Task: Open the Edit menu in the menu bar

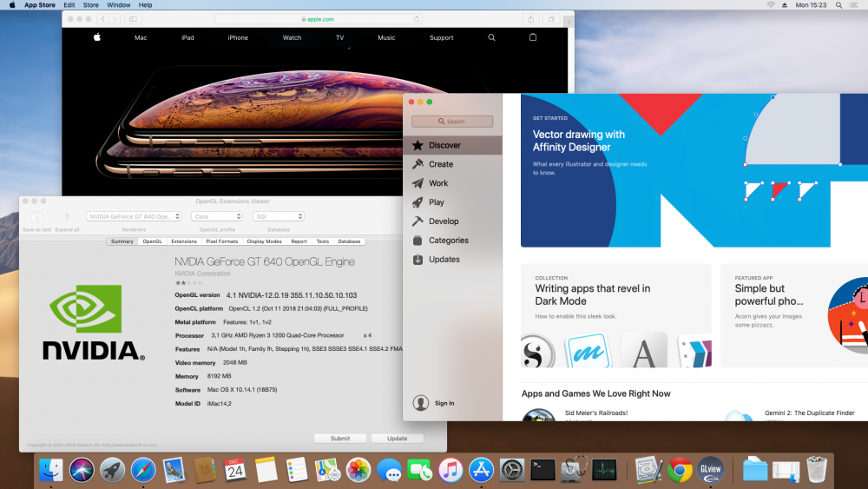Action: (69, 5)
